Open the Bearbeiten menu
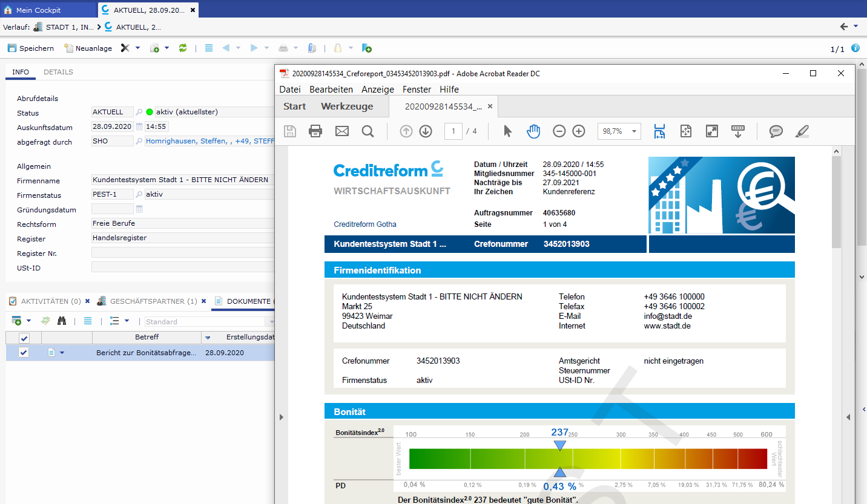867x504 pixels. pyautogui.click(x=331, y=90)
